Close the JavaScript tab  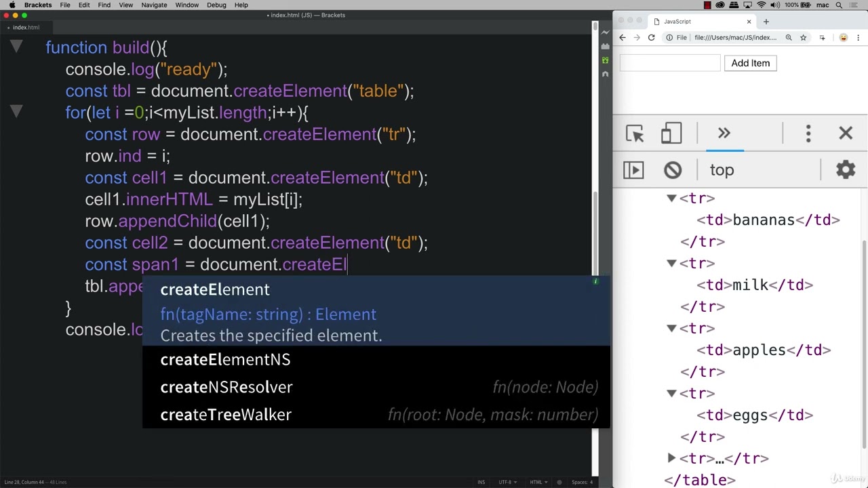pyautogui.click(x=749, y=22)
